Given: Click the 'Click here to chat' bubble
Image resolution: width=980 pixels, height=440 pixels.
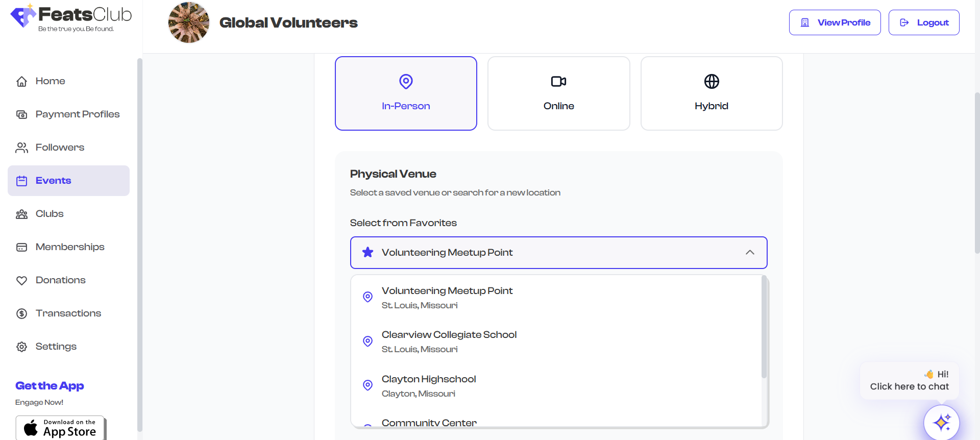Looking at the screenshot, I should pyautogui.click(x=910, y=381).
